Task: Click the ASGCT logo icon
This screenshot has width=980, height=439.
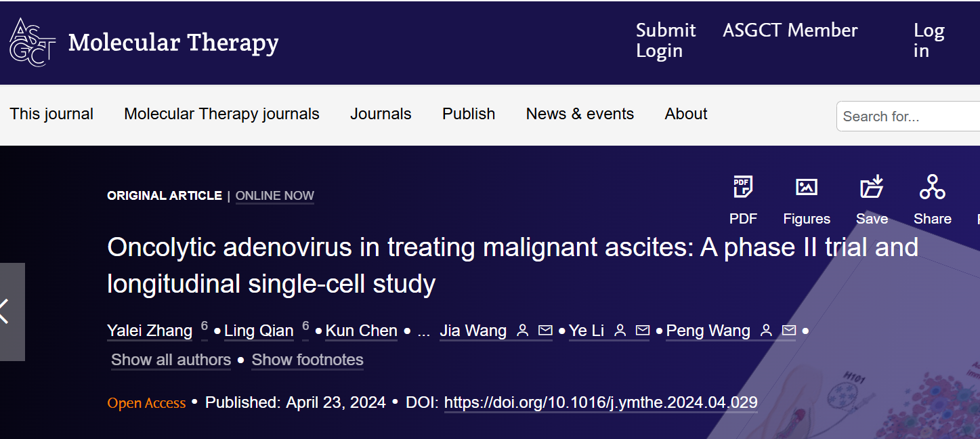Action: (32, 42)
